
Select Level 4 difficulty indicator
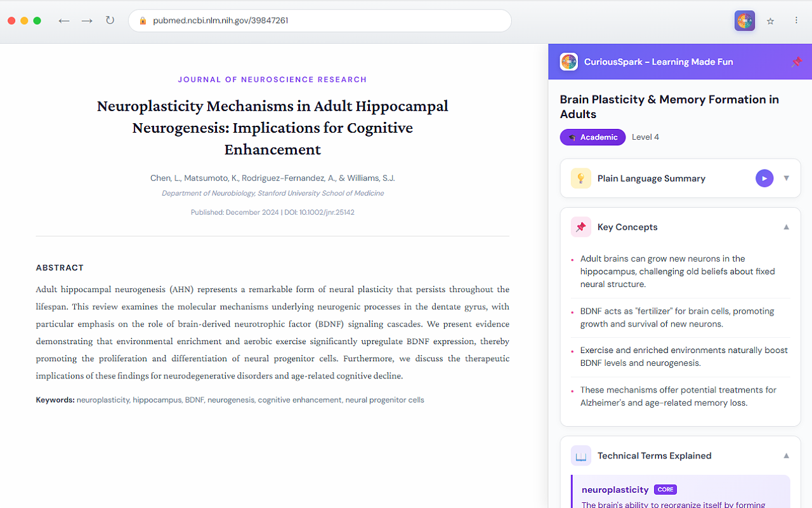pos(645,137)
